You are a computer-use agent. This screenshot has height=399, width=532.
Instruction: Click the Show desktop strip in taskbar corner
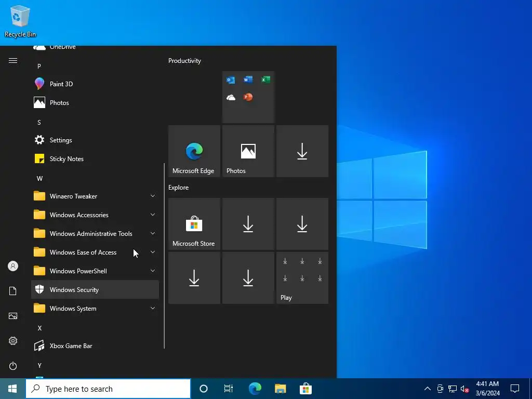tap(530, 389)
